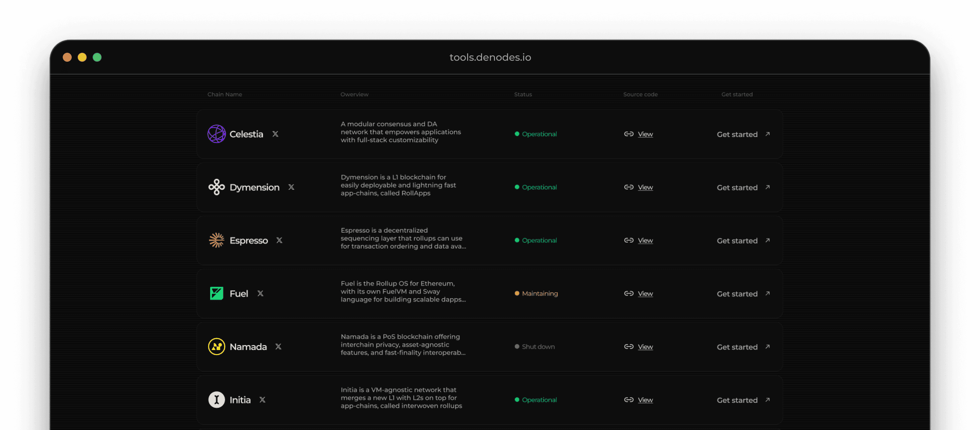This screenshot has width=980, height=430.
Task: Select the Namada chain name
Action: tap(248, 347)
